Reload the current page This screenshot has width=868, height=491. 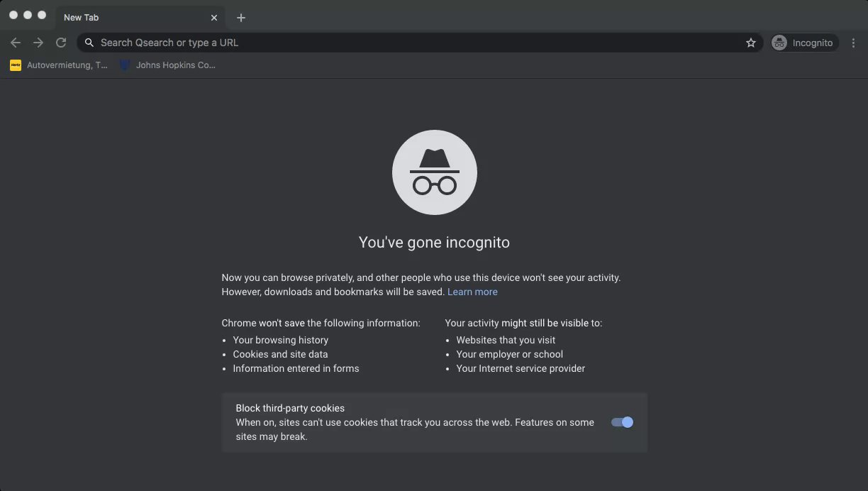(61, 43)
